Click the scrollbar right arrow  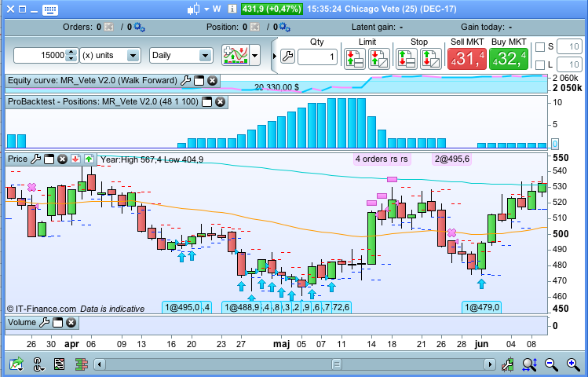[490, 364]
